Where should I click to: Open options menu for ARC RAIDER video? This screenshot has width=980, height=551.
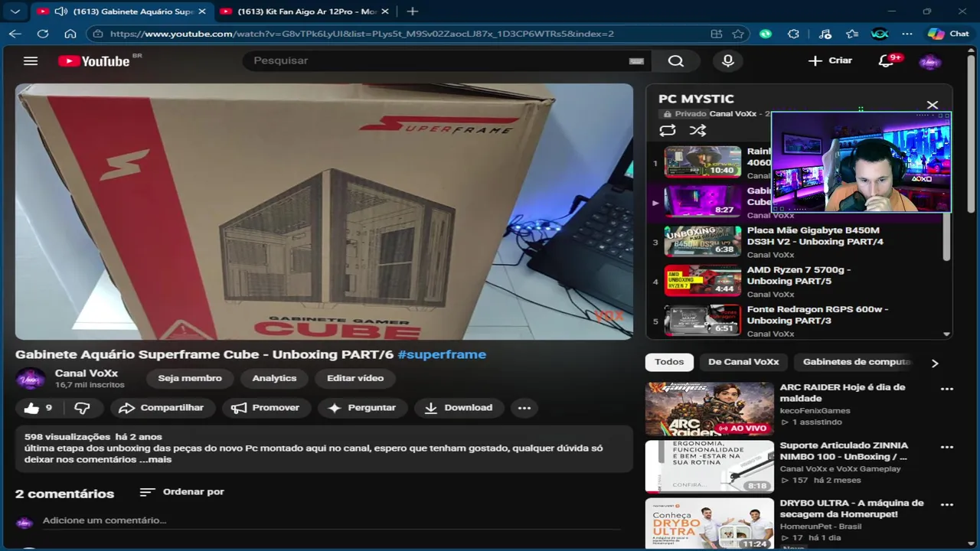[947, 389]
